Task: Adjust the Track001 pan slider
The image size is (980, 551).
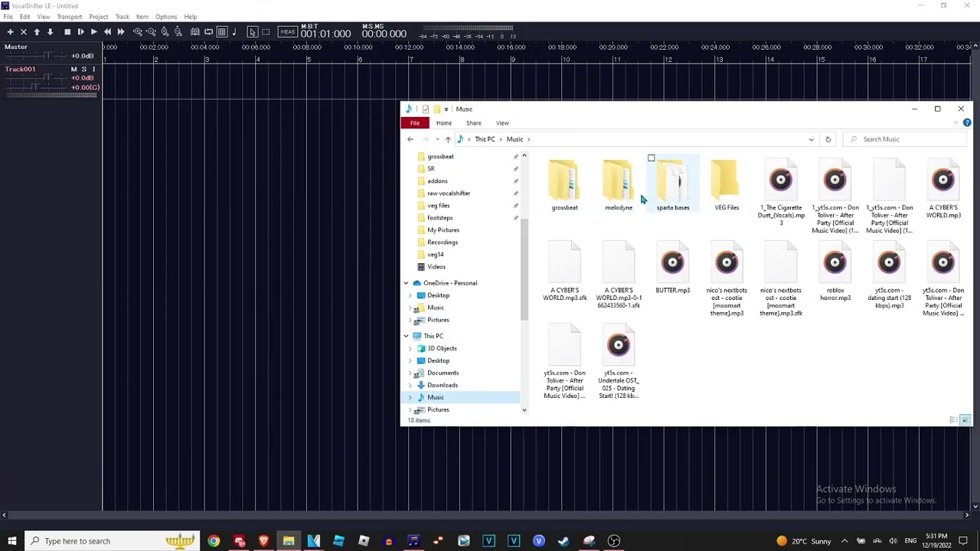Action: [x=37, y=88]
